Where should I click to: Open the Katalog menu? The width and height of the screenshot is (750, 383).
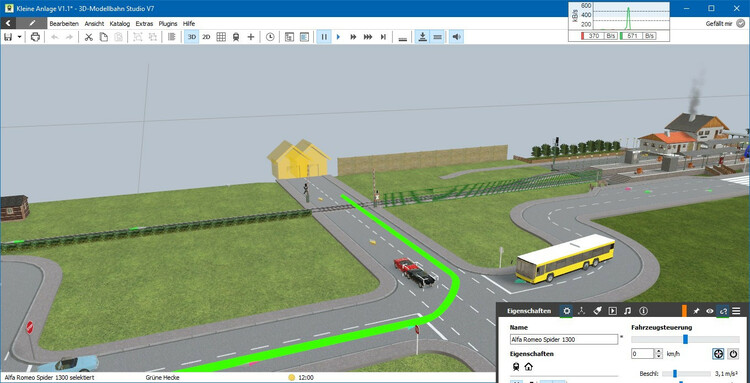coord(120,23)
